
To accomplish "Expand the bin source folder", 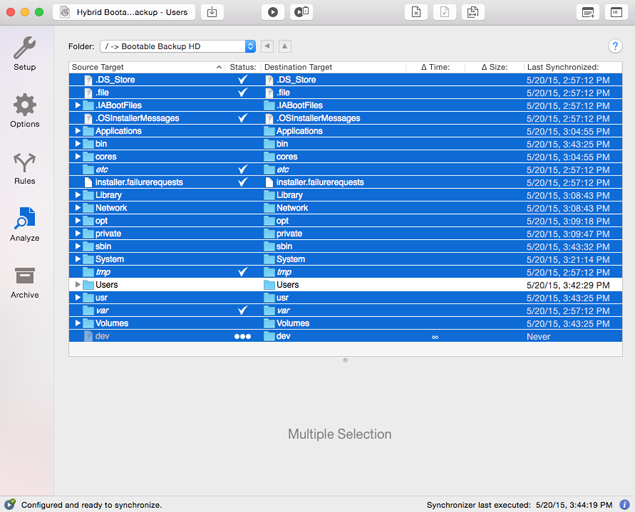I will [78, 144].
